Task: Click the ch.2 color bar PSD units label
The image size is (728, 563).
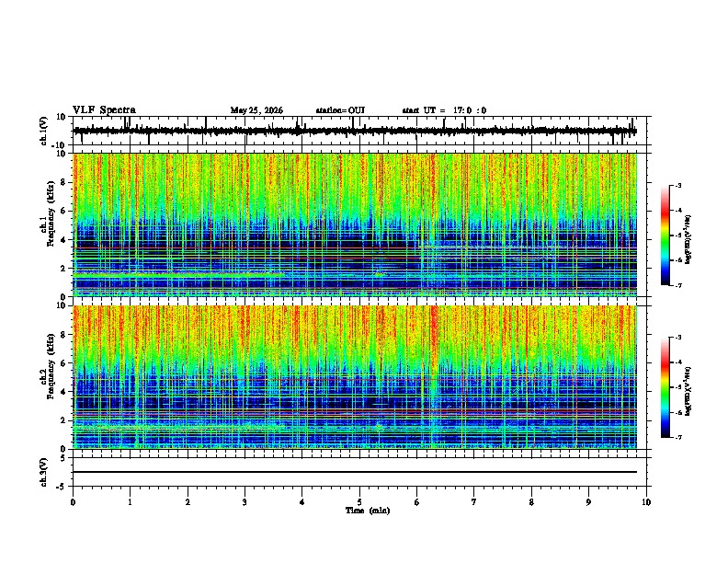Action: pos(688,392)
